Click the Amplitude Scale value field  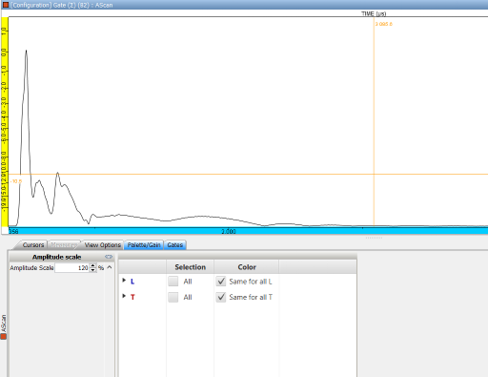[x=72, y=268]
